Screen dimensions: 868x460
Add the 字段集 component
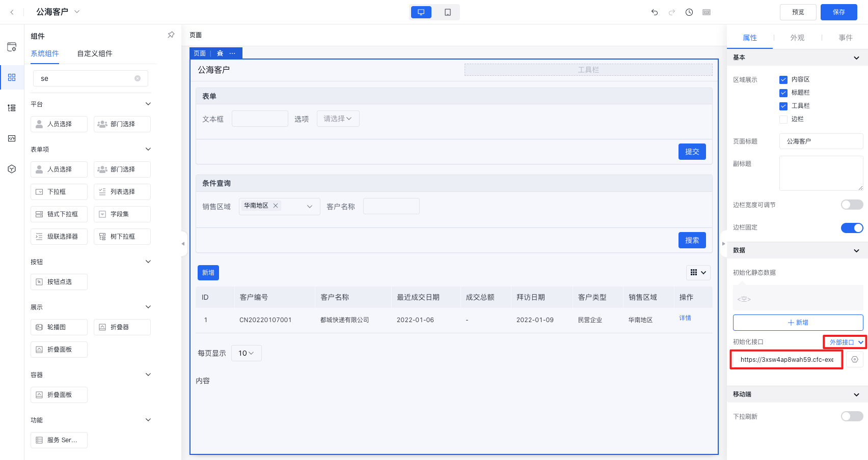click(x=122, y=214)
